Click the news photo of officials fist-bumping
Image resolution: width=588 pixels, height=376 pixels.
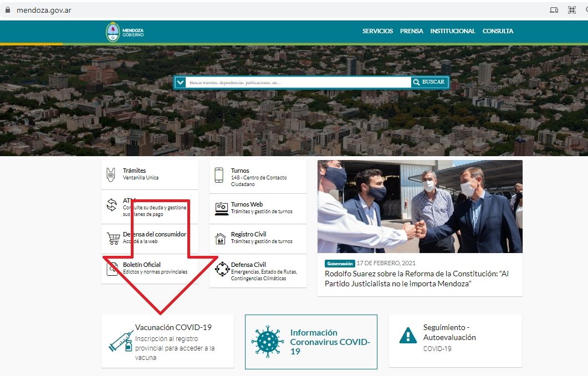420,207
